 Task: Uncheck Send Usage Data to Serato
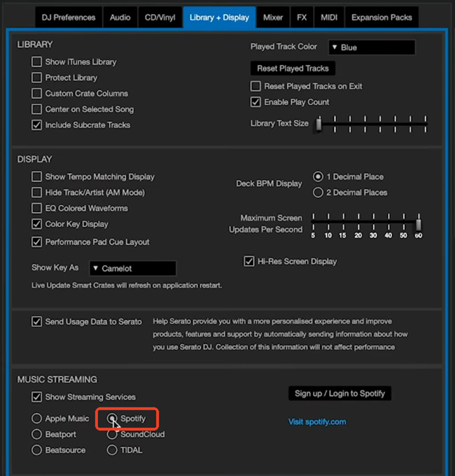(x=36, y=322)
